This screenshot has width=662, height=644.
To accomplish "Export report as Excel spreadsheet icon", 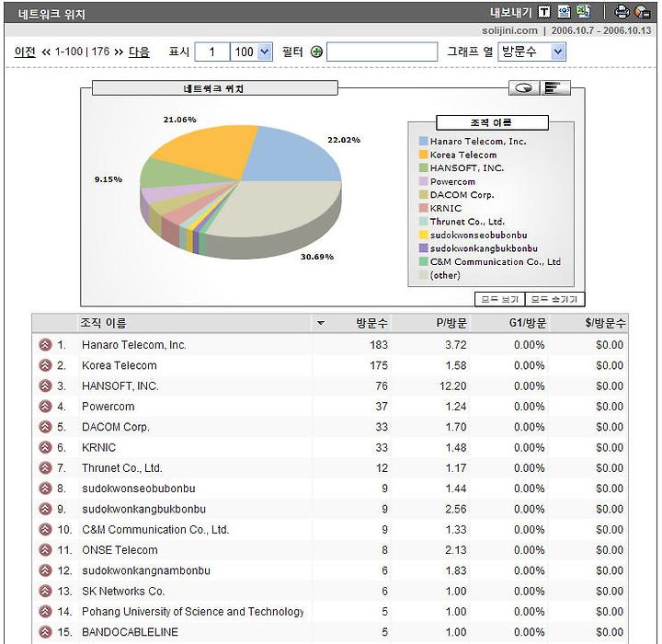I will (584, 11).
